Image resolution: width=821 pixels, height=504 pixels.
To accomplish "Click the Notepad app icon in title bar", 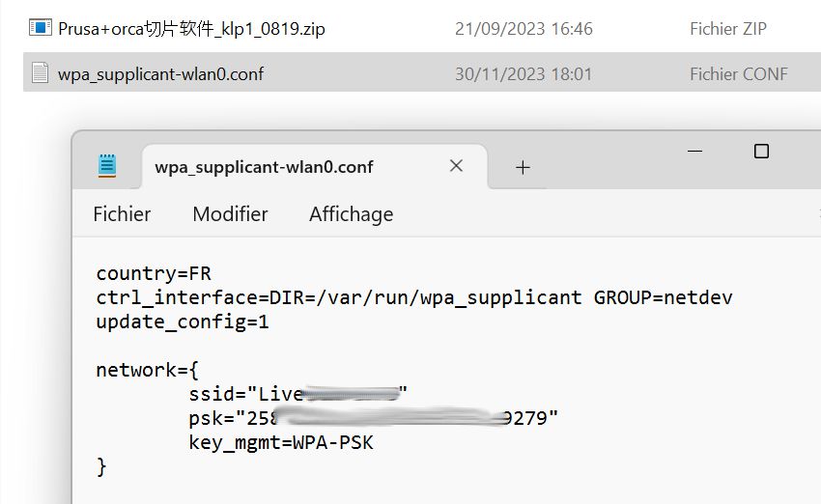I will pos(107,166).
